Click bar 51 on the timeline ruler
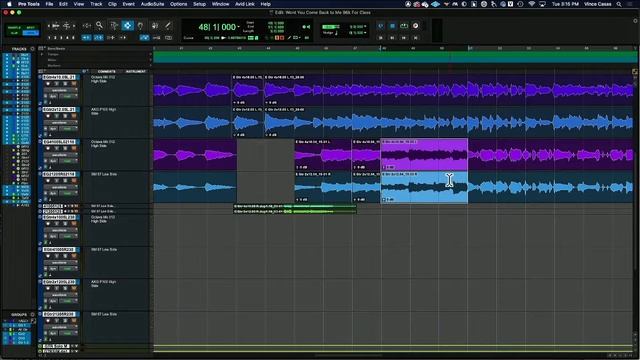Image resolution: width=640 pixels, height=360 pixels. point(470,49)
